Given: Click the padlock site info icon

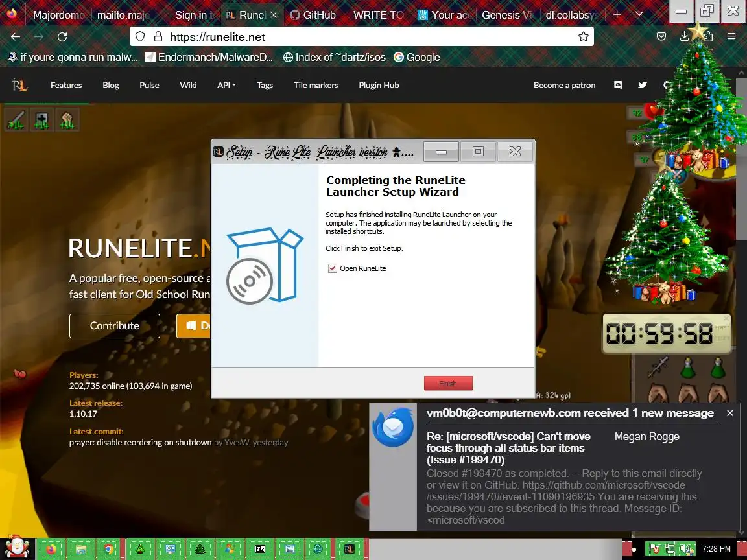Looking at the screenshot, I should 158,37.
